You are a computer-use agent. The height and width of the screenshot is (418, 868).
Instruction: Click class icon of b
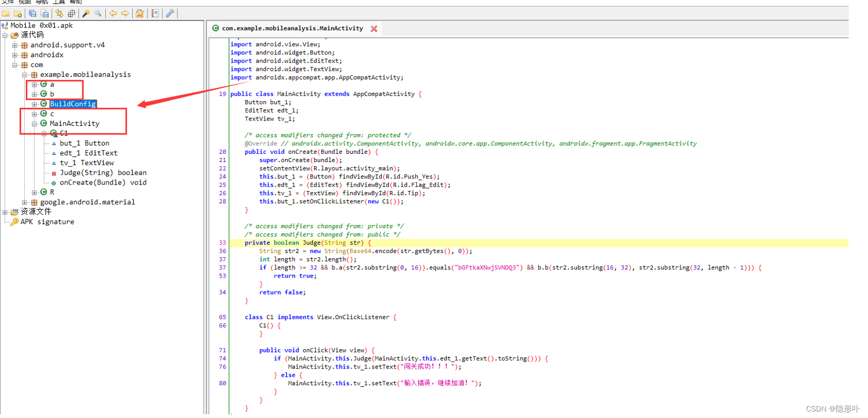pyautogui.click(x=44, y=94)
